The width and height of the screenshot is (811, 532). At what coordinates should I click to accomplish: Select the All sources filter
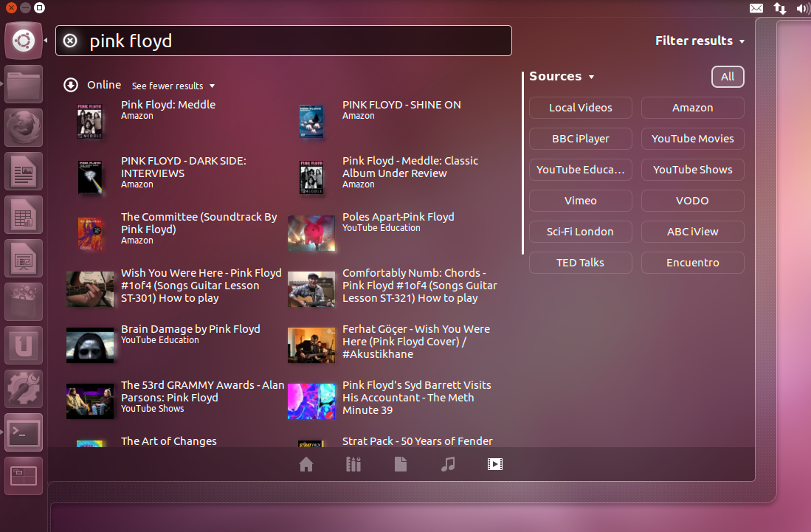click(728, 77)
